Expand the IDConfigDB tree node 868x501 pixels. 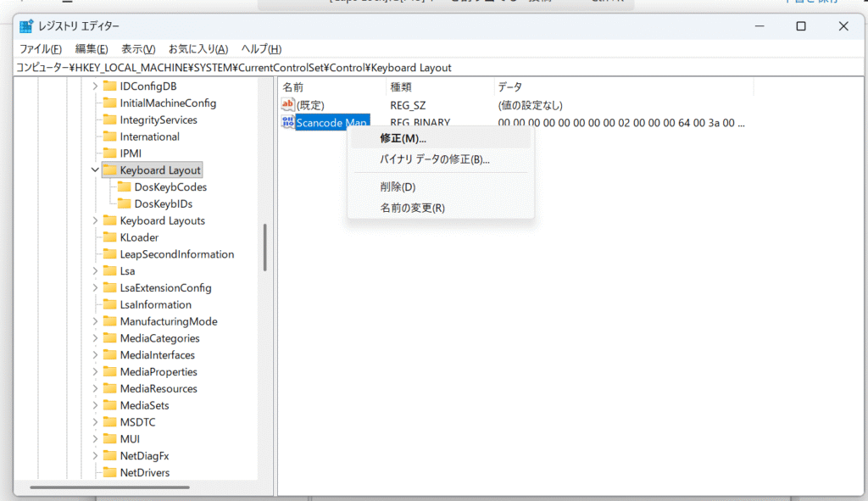tap(95, 86)
